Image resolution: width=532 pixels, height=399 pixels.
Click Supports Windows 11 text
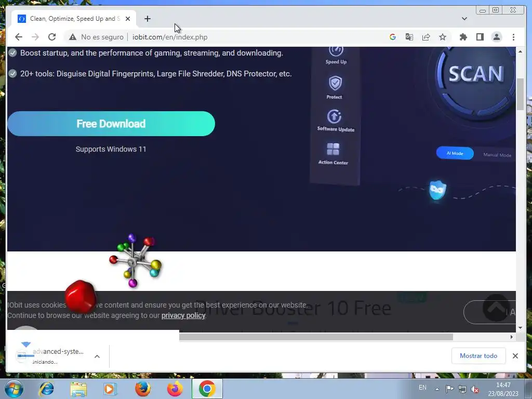[x=111, y=149]
